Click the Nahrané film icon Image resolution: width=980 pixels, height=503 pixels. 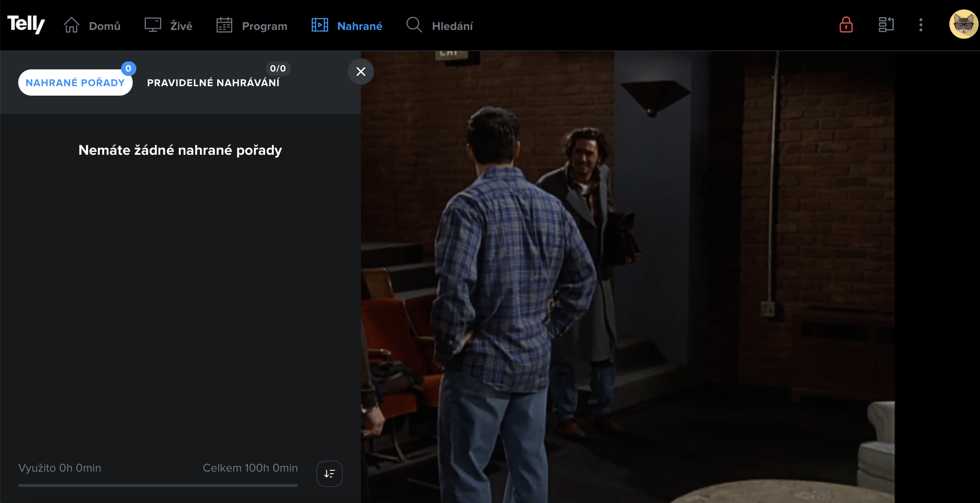(x=320, y=25)
